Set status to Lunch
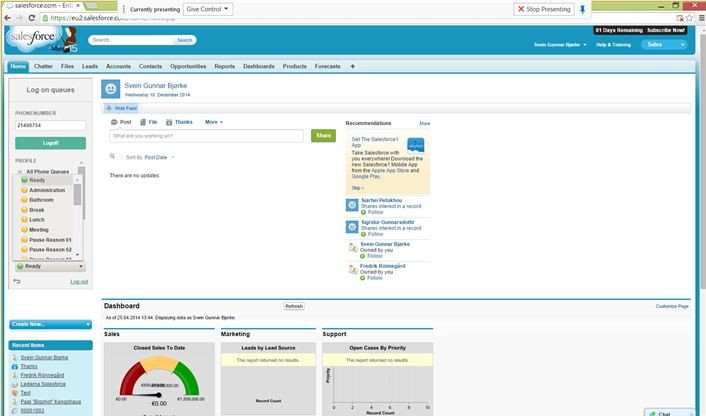This screenshot has height=416, width=706. 36,220
